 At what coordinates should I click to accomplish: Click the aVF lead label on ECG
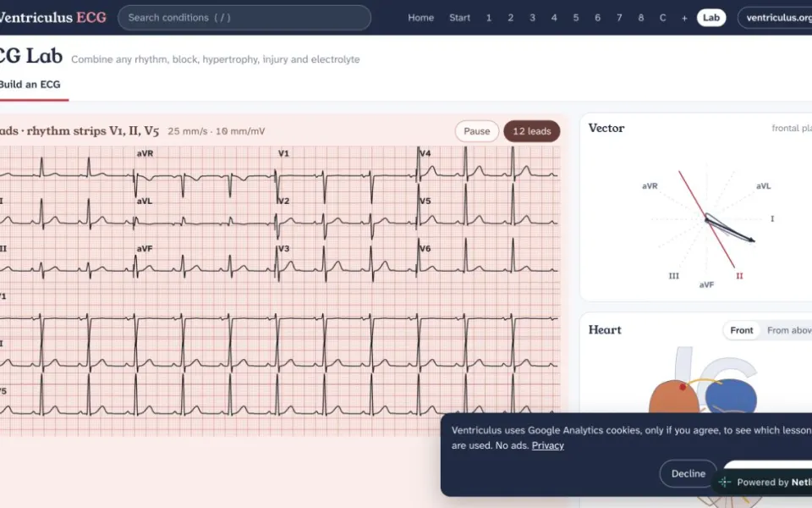click(145, 249)
